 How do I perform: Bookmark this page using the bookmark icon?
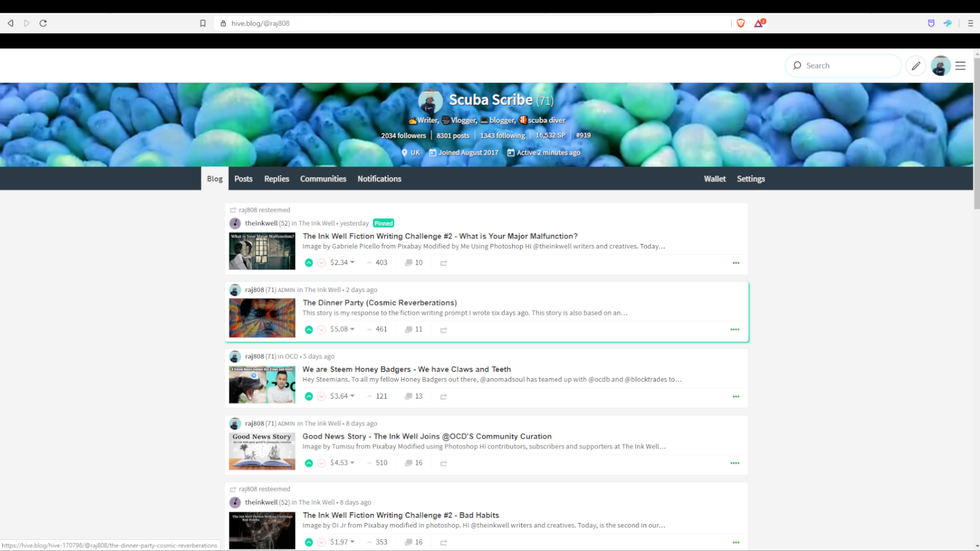[202, 23]
